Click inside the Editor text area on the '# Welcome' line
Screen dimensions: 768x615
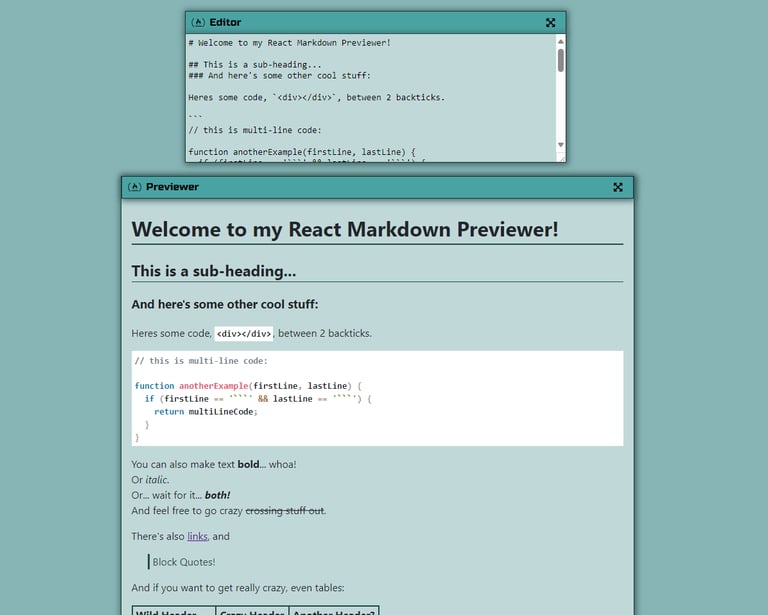point(289,43)
